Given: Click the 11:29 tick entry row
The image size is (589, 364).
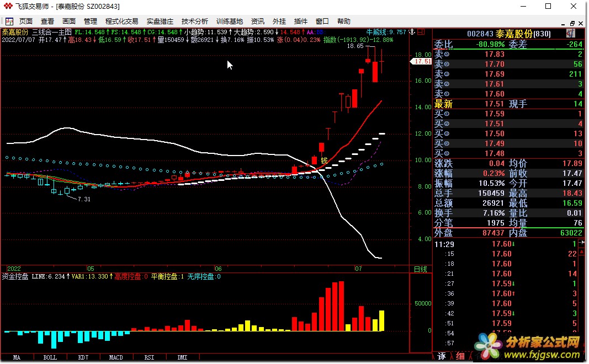Looking at the screenshot, I should pyautogui.click(x=506, y=244).
